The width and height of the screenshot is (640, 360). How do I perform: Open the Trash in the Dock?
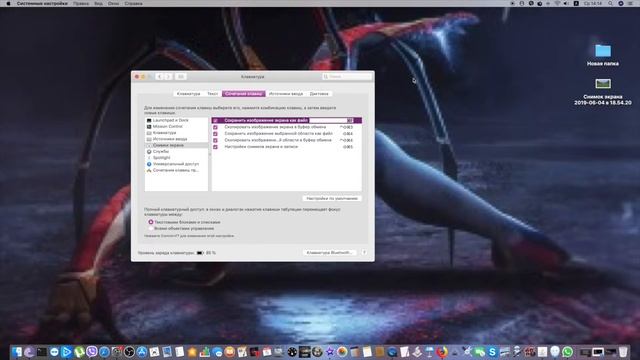pyautogui.click(x=623, y=352)
